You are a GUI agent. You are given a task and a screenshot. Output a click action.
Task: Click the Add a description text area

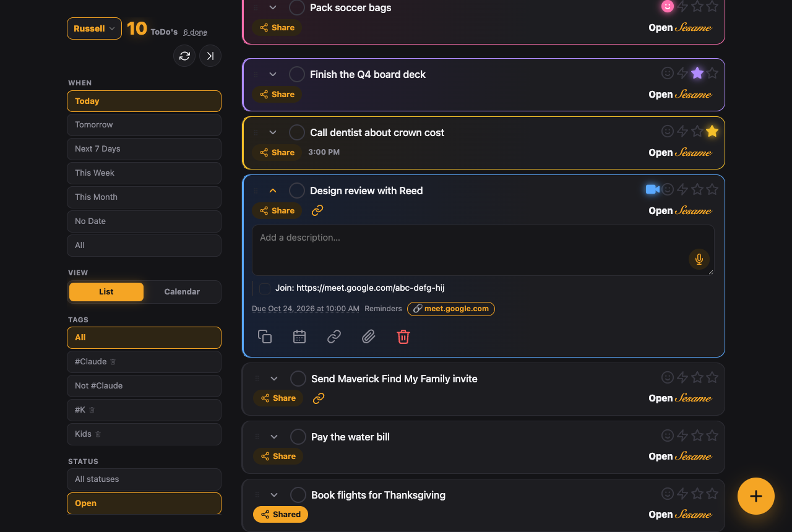483,250
